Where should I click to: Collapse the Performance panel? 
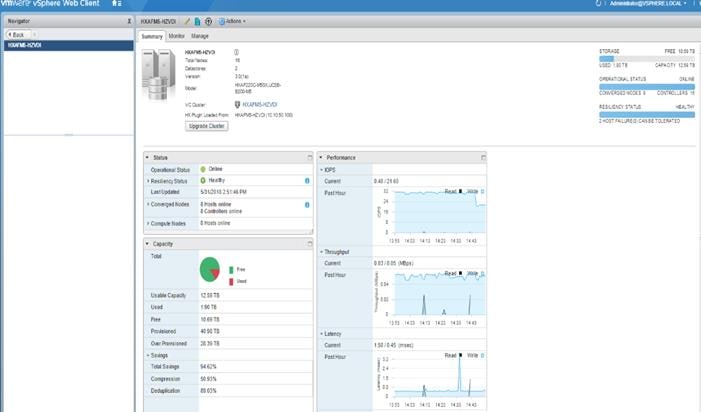[321, 158]
